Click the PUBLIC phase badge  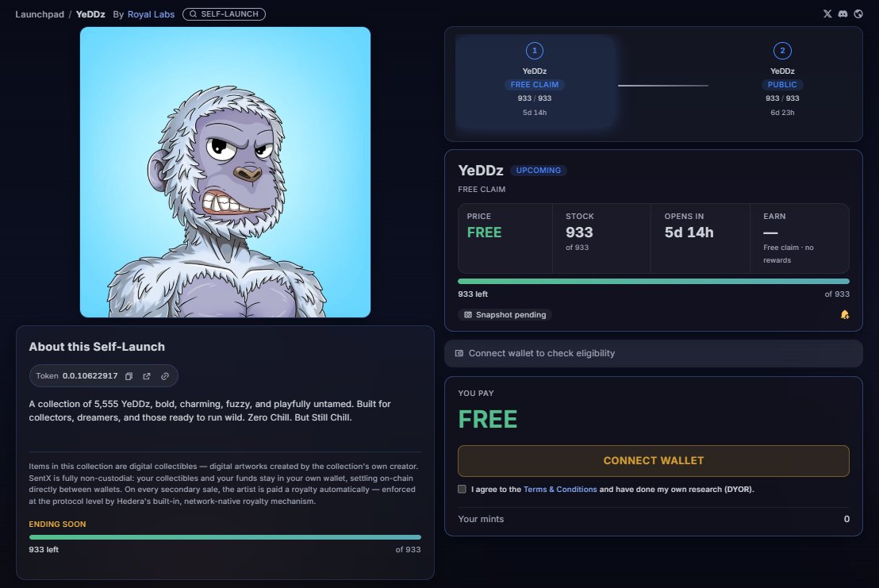[782, 85]
